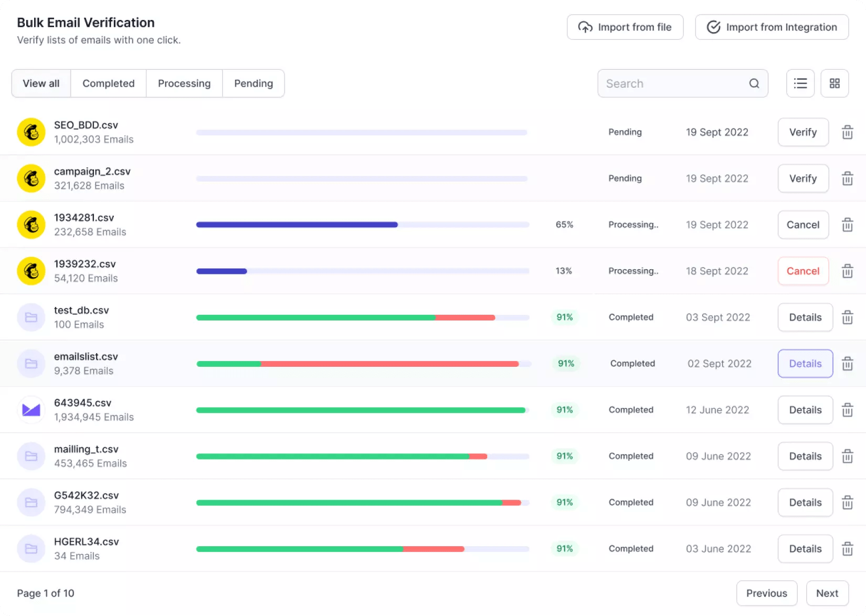Click the folder icon for test_db.csv

pyautogui.click(x=31, y=317)
